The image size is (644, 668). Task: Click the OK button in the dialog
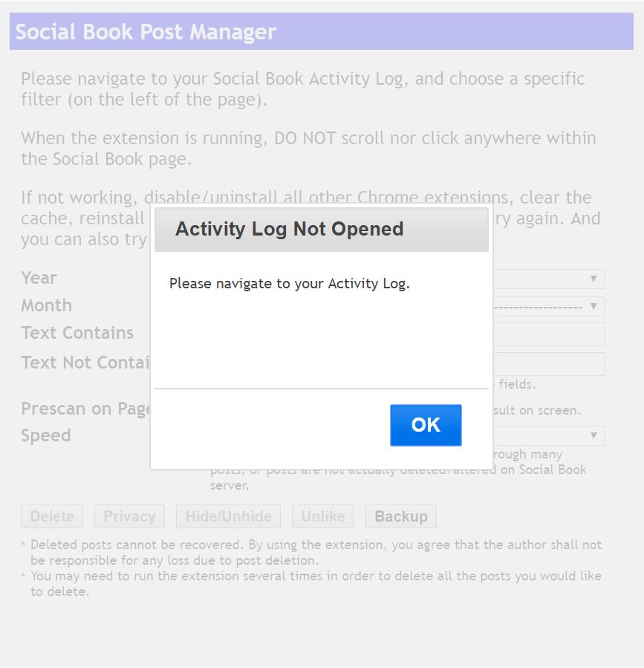coord(426,425)
